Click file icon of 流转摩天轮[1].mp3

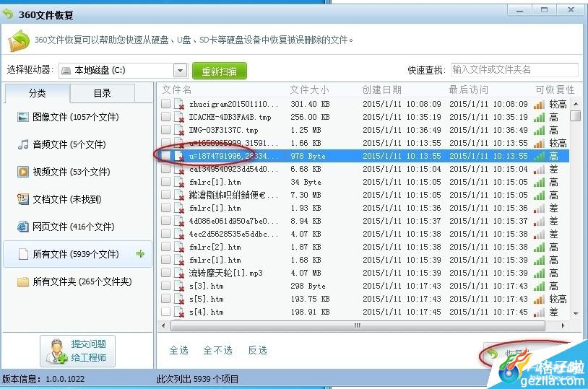point(179,273)
